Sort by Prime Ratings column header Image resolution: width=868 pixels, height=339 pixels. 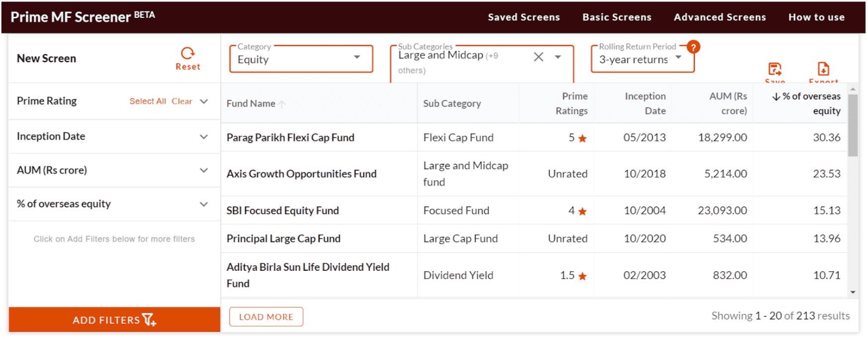[x=572, y=104]
